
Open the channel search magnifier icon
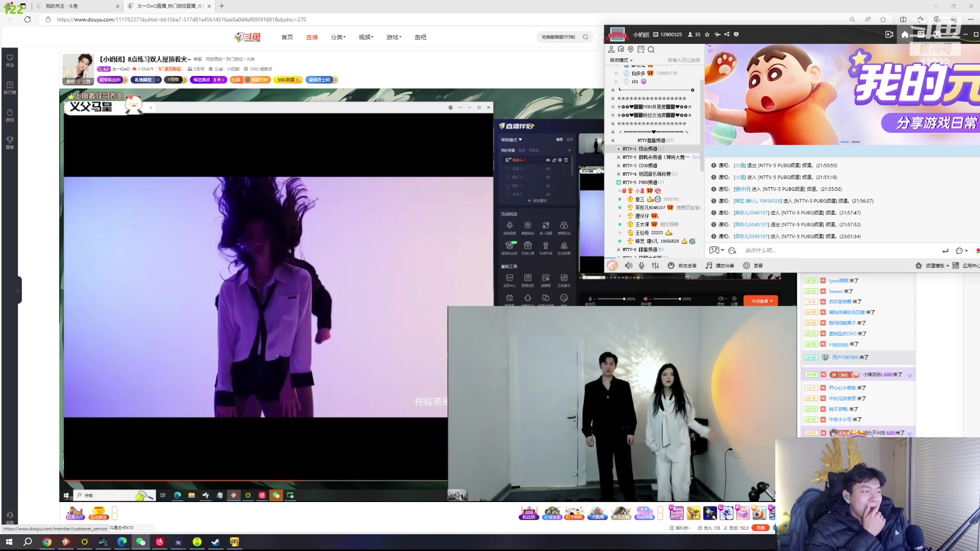(x=651, y=49)
